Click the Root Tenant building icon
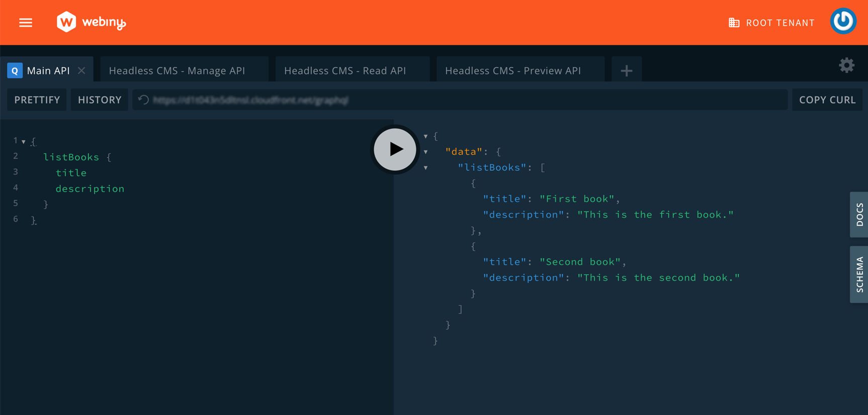Viewport: 868px width, 415px height. [734, 23]
